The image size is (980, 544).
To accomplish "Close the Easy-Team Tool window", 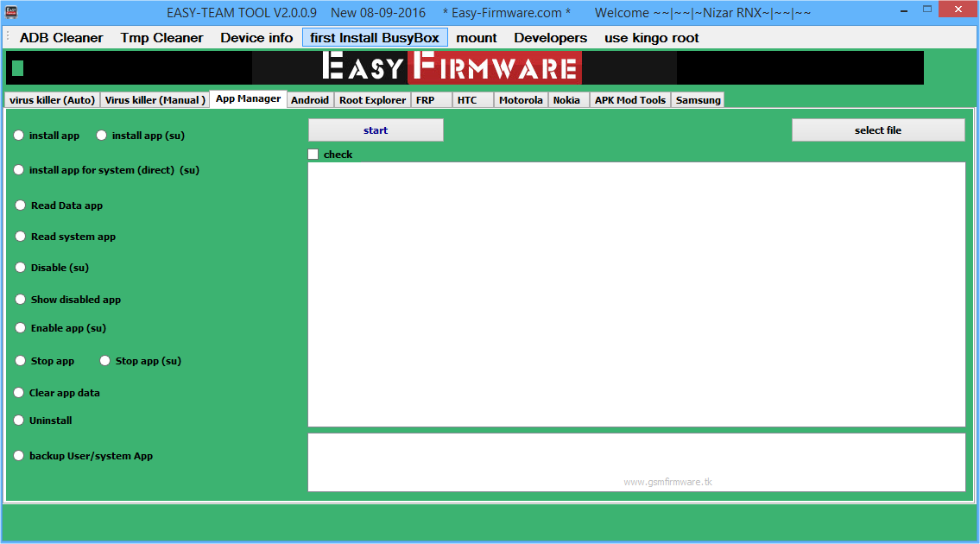I will [958, 9].
